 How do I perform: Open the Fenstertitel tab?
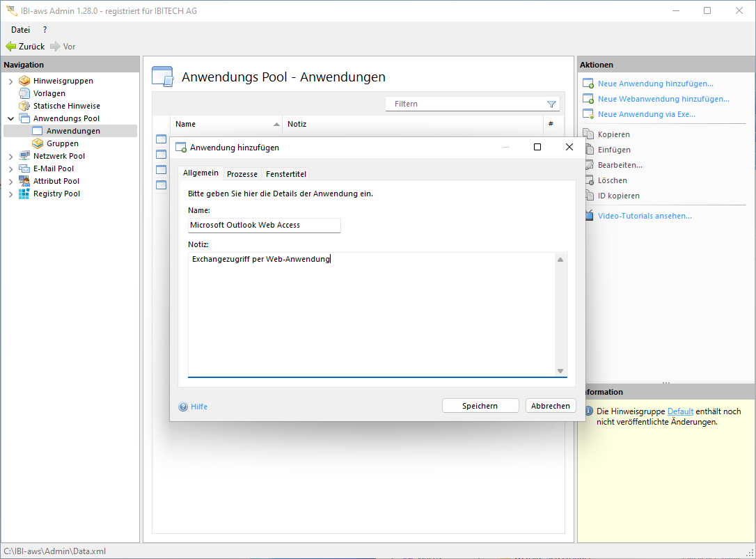pyautogui.click(x=285, y=174)
